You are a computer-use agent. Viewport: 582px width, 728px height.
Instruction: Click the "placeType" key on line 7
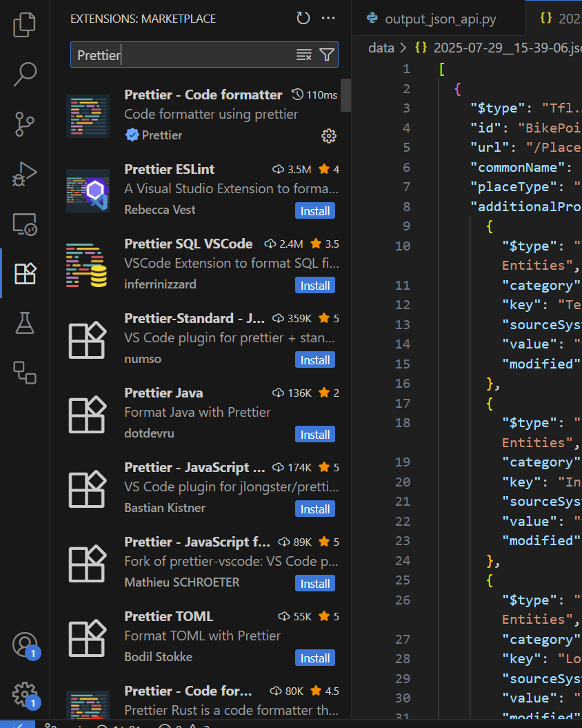pos(513,186)
